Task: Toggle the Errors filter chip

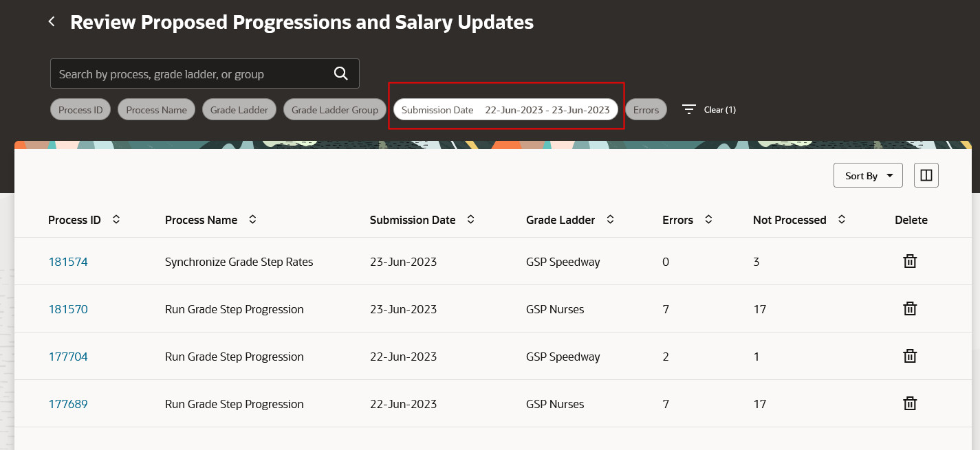Action: pyautogui.click(x=646, y=110)
